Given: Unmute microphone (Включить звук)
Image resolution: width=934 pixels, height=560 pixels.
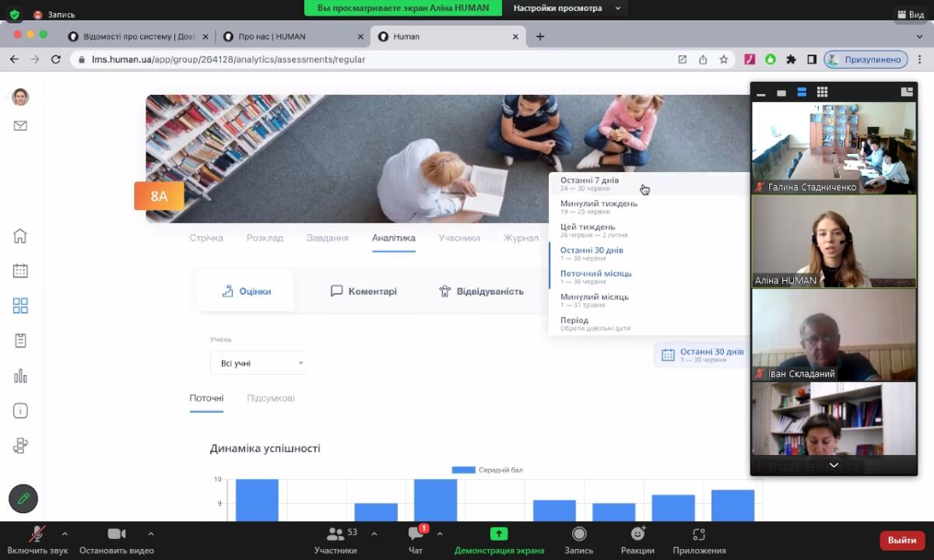Looking at the screenshot, I should pyautogui.click(x=37, y=540).
